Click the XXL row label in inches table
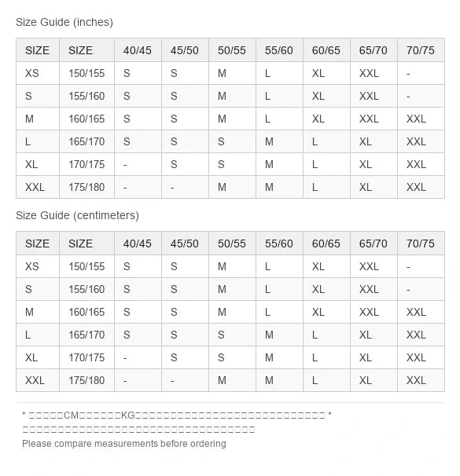Screen dimensions: 460x476 [38, 187]
